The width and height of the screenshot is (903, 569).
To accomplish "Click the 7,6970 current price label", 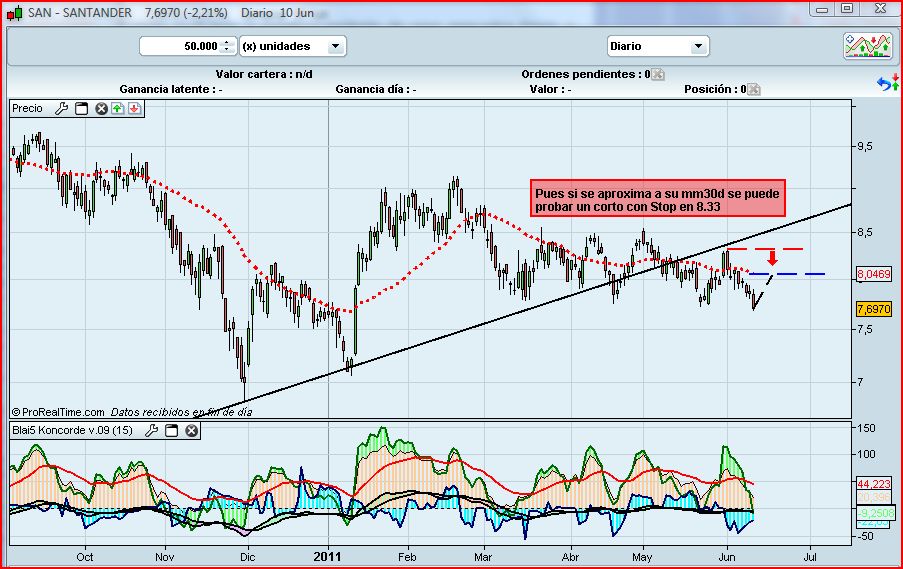I will [874, 309].
